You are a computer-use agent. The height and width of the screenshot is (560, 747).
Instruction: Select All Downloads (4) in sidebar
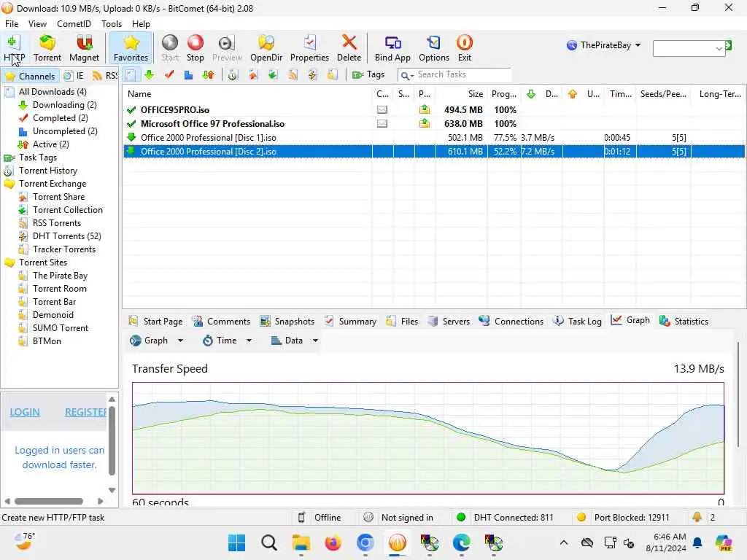pos(53,92)
